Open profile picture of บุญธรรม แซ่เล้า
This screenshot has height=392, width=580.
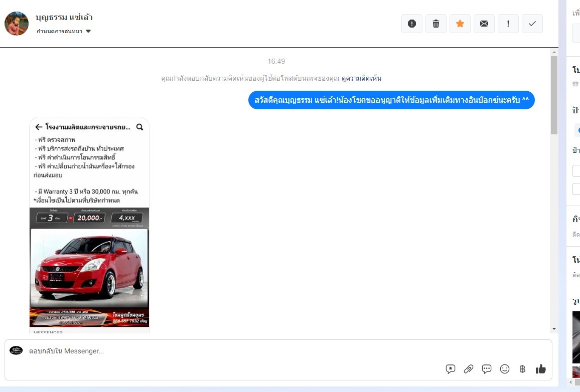16,24
